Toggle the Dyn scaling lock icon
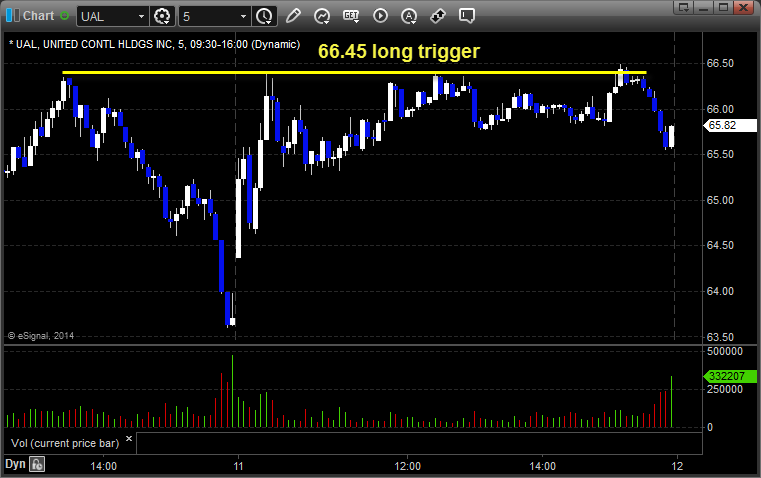 [37, 464]
